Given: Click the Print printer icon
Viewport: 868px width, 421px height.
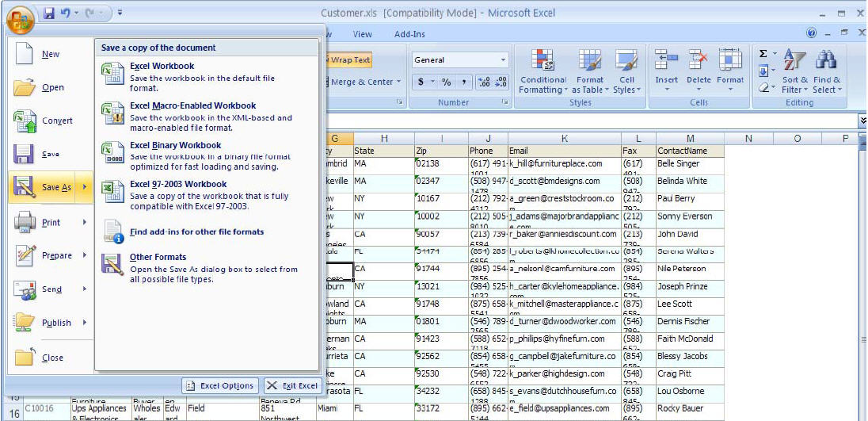Looking at the screenshot, I should (25, 222).
